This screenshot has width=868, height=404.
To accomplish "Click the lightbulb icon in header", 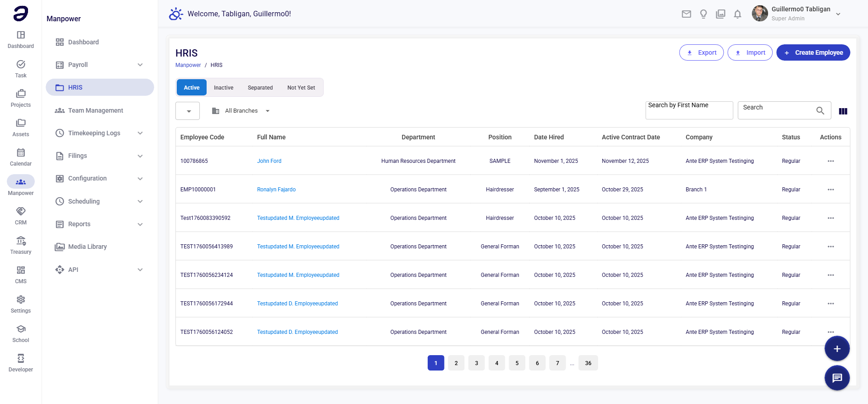I will click(703, 14).
